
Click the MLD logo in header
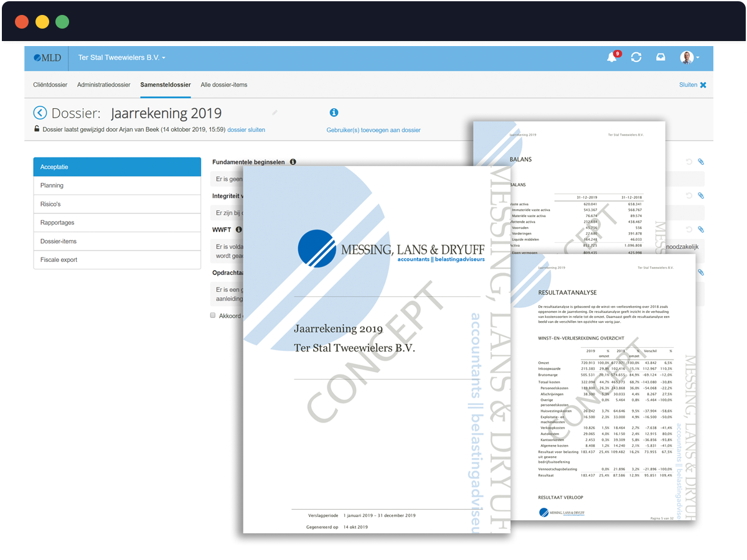47,58
